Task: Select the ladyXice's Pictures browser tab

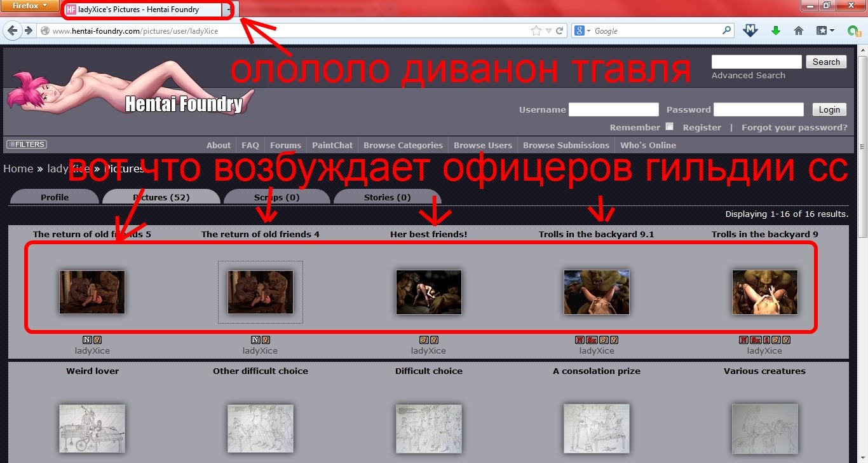Action: coord(144,10)
